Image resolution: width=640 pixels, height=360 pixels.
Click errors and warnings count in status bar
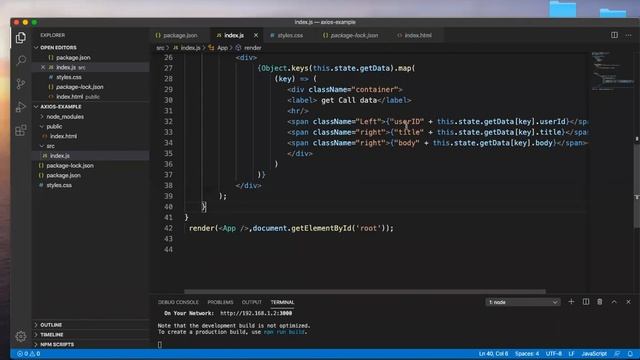pos(29,353)
